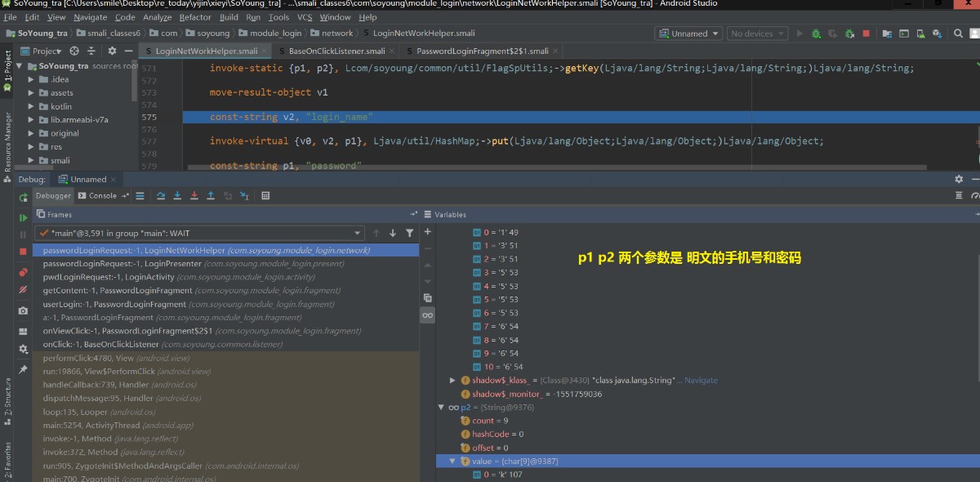980x482 pixels.
Task: Open the AVD Manager icon
Action: click(x=919, y=33)
